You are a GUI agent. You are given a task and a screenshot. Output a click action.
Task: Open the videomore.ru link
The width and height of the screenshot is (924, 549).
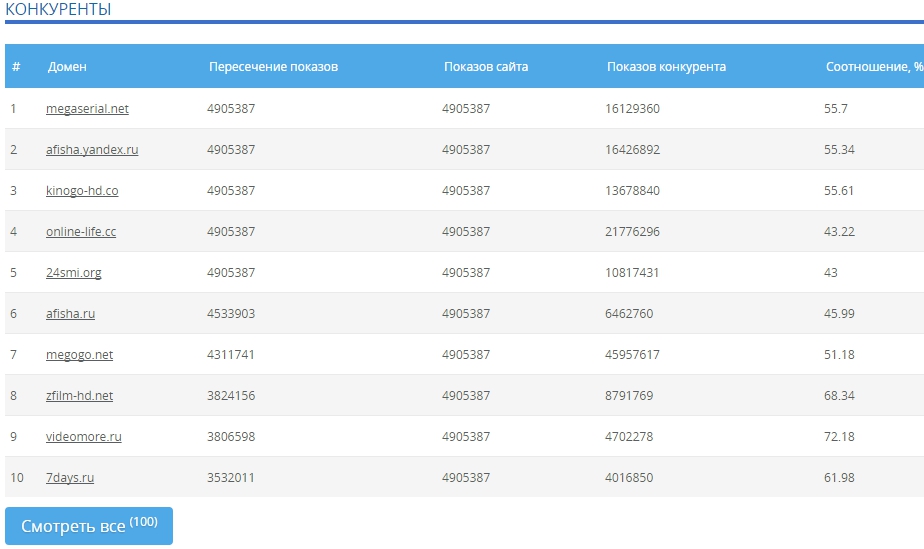point(83,437)
